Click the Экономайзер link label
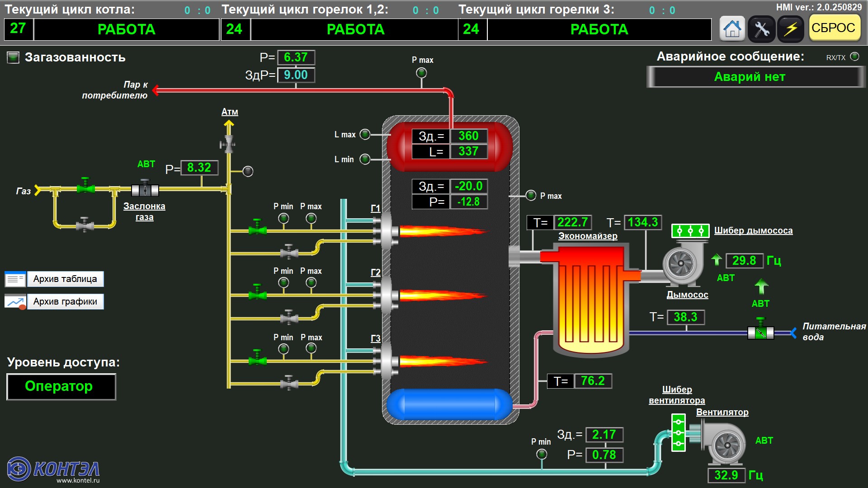The height and width of the screenshot is (488, 868). [x=587, y=236]
